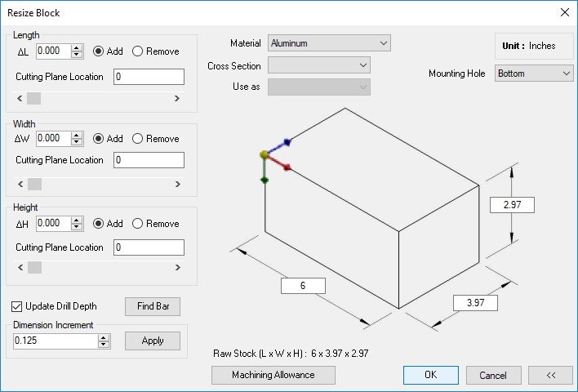Image resolution: width=578 pixels, height=392 pixels.
Task: Click Height slider left arrow
Action: pos(20,267)
